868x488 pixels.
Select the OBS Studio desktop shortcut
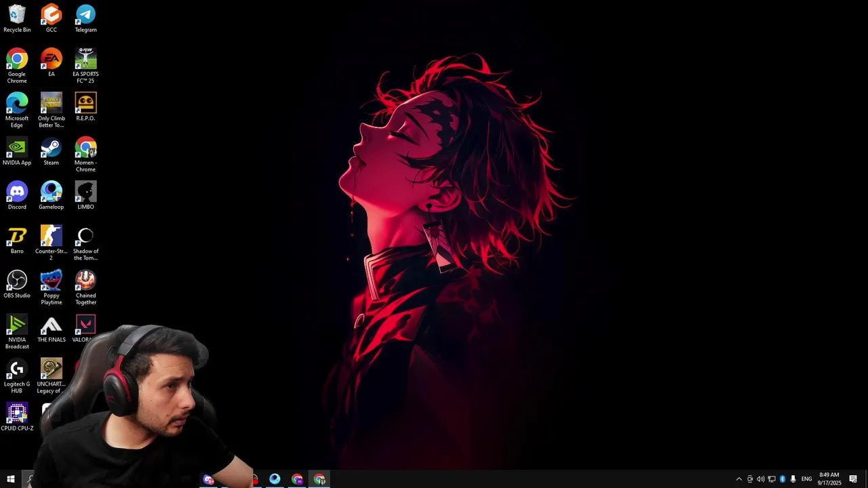[x=17, y=285]
